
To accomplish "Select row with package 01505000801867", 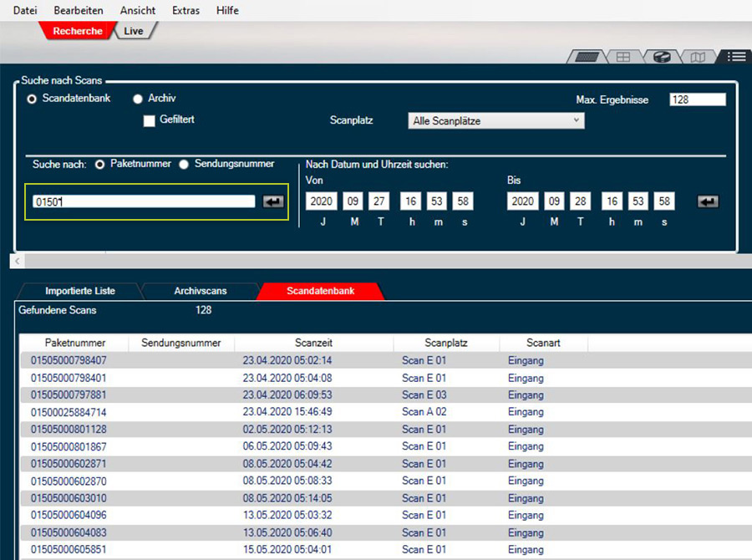I will pos(386,447).
